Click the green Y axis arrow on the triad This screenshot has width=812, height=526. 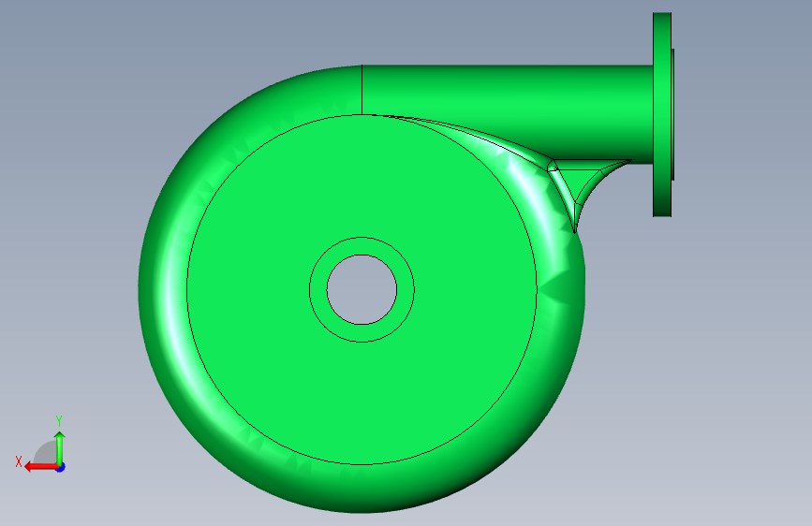coord(60,449)
